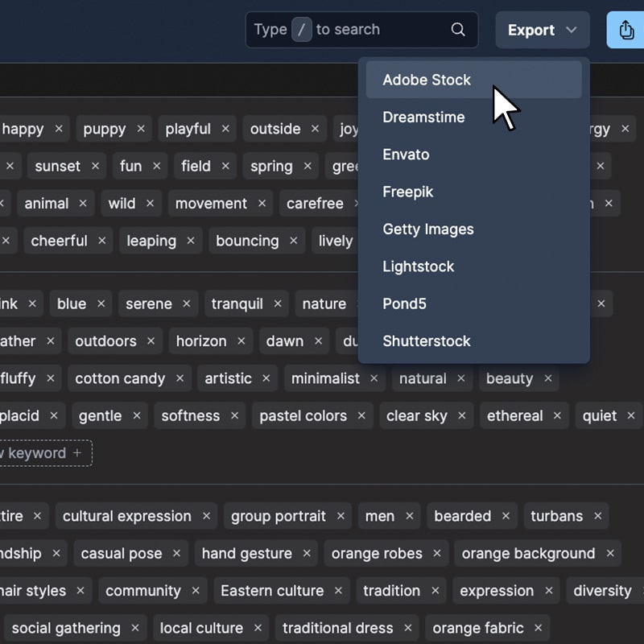Remove the 'cotton candy' tag
The height and width of the screenshot is (644, 644).
click(x=180, y=378)
